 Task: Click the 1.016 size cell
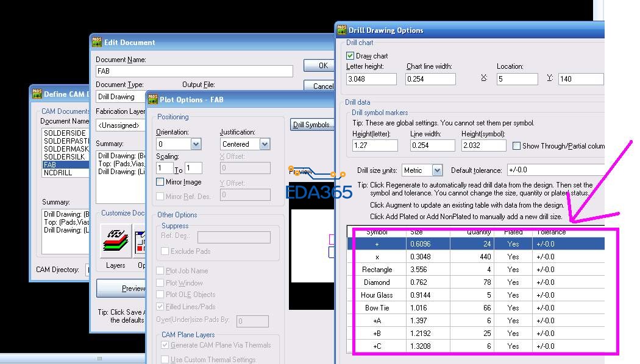428,308
